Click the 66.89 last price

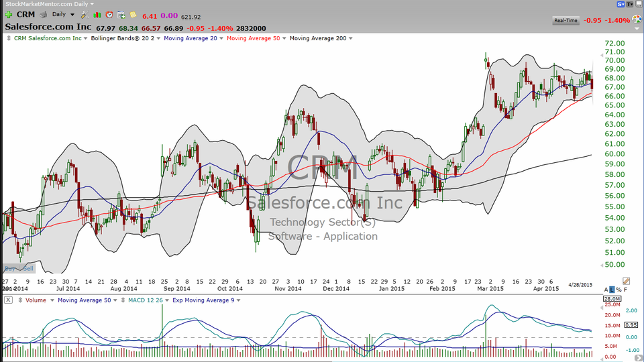(173, 28)
